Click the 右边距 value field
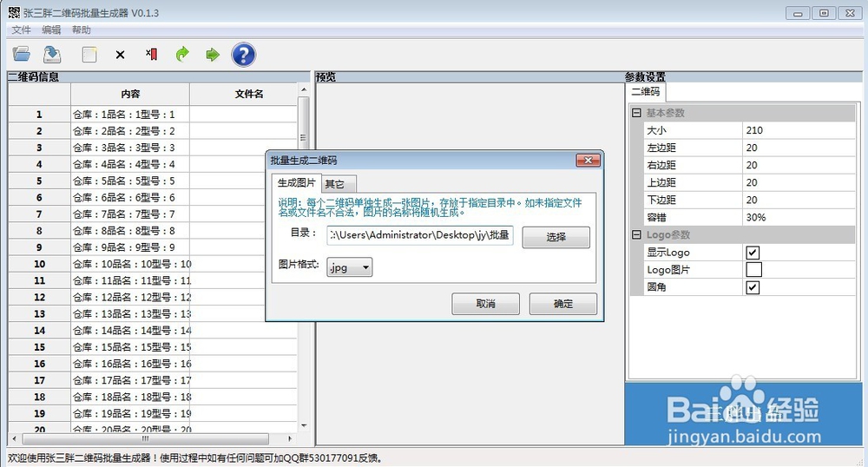868x467 pixels. (x=799, y=165)
